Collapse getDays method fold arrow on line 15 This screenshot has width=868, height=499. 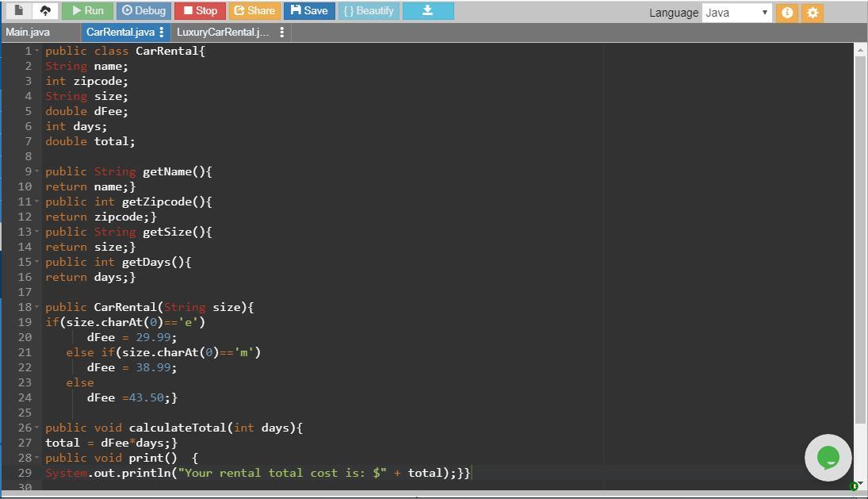37,262
